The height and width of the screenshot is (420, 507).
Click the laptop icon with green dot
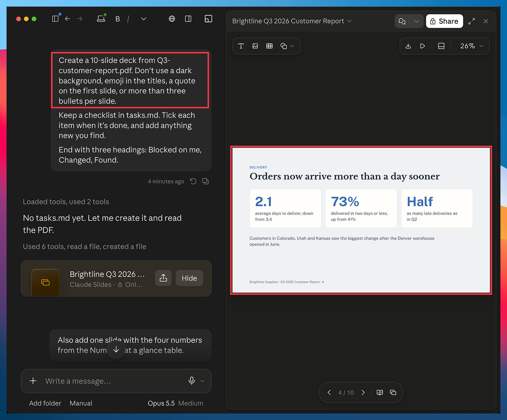pos(101,19)
